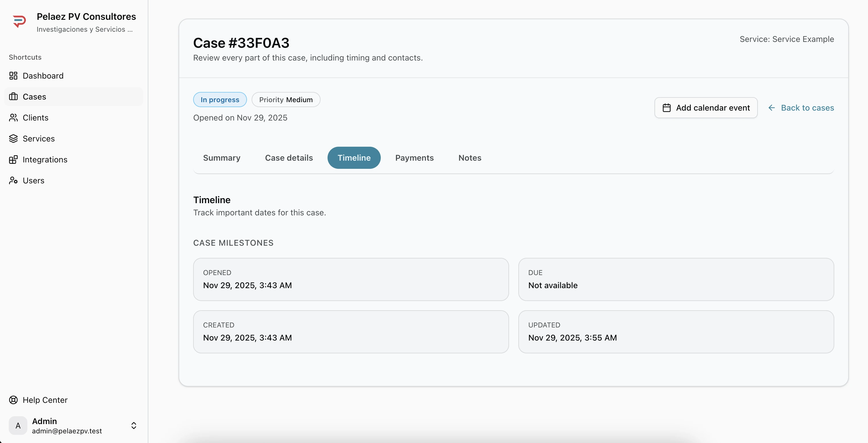Click the Admin avatar circle
Image resolution: width=868 pixels, height=443 pixels.
click(x=18, y=426)
